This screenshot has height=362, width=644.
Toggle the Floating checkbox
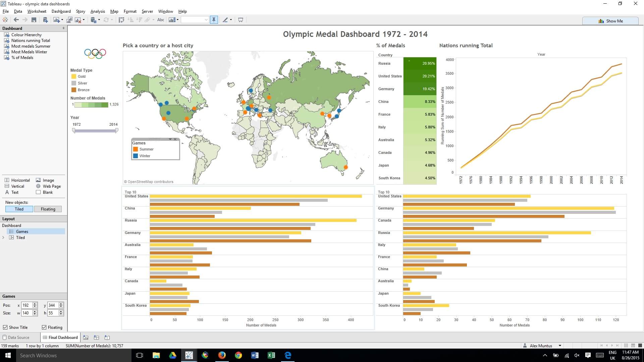(x=44, y=327)
